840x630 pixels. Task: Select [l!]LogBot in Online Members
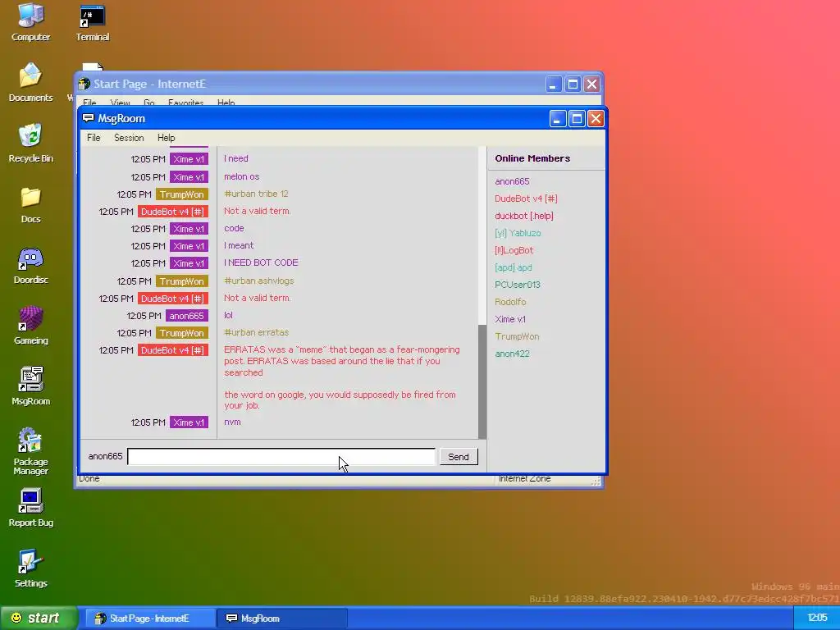pos(514,250)
